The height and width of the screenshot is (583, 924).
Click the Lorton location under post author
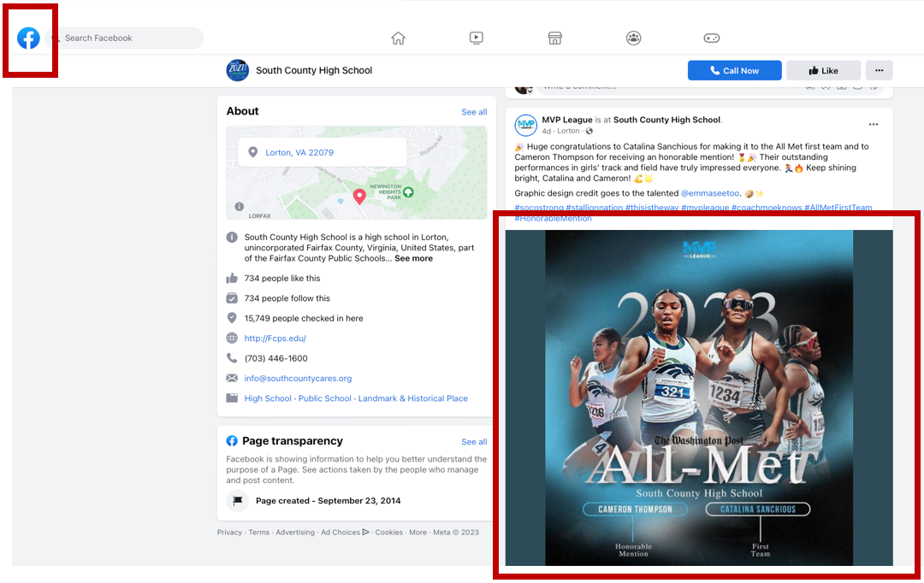(568, 132)
